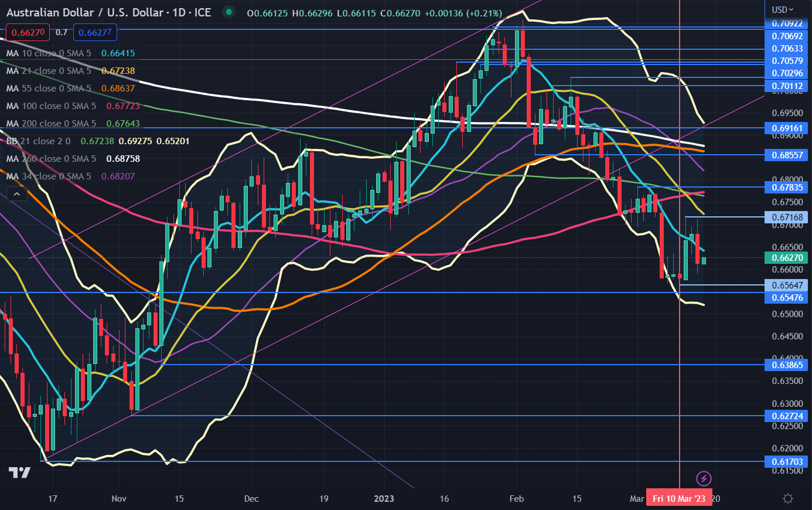
Task: Click the blue 0.66277 buy button
Action: (95, 33)
